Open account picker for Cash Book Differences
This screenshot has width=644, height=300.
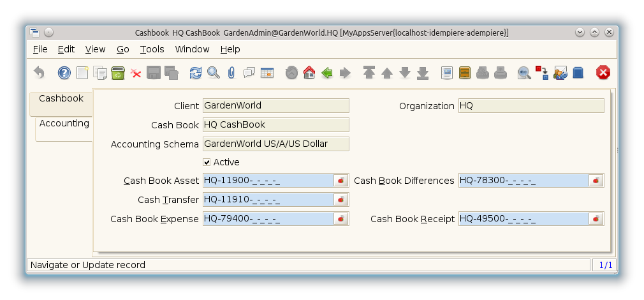pyautogui.click(x=596, y=181)
